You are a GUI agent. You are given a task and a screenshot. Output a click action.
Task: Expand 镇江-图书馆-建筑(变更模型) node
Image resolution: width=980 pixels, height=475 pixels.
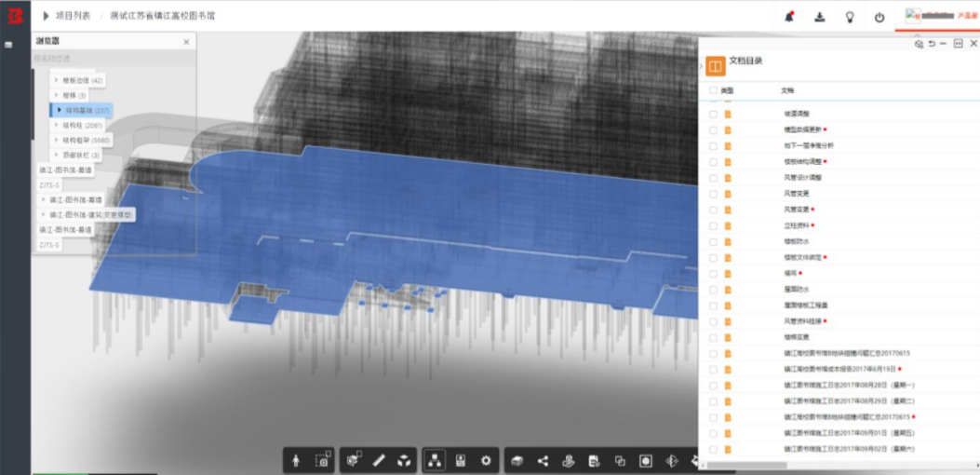point(43,214)
